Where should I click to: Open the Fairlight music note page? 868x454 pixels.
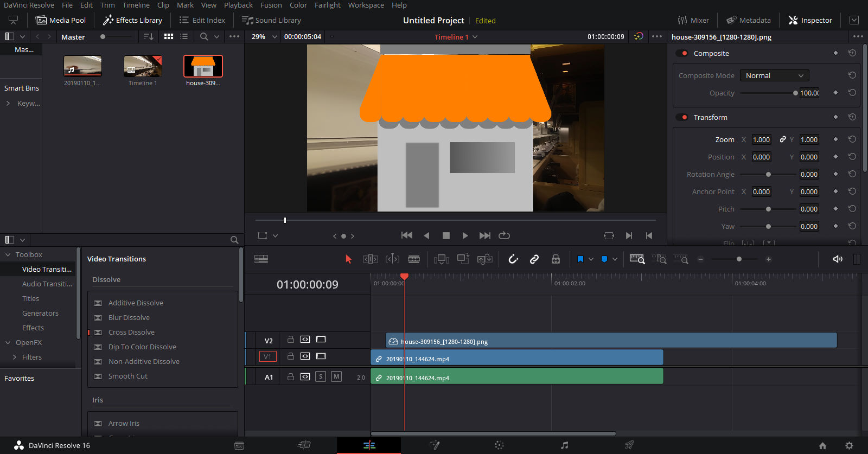[564, 445]
